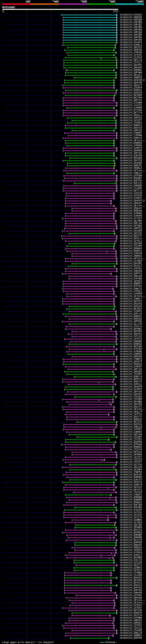Click the green alignment bar for UniRef100_B3H6L2
Image resolution: width=146 pixels, height=644 pixels.
click(x=89, y=45)
